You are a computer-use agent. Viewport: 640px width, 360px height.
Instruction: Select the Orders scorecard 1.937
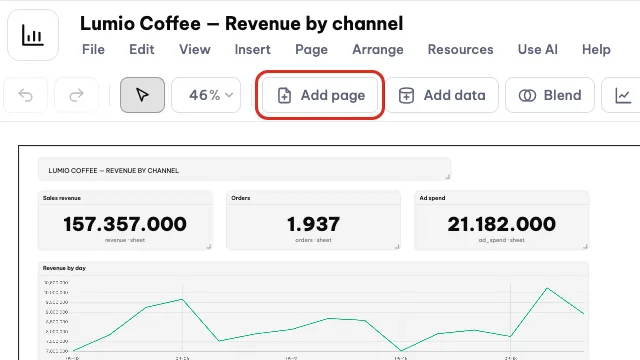pyautogui.click(x=313, y=220)
